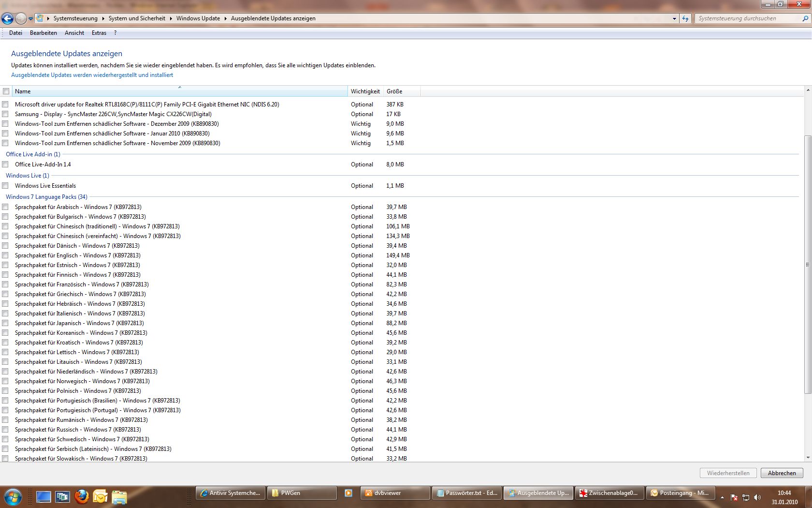Open the recent pages arrow beside Forward
Image resolution: width=812 pixels, height=508 pixels.
tap(31, 19)
